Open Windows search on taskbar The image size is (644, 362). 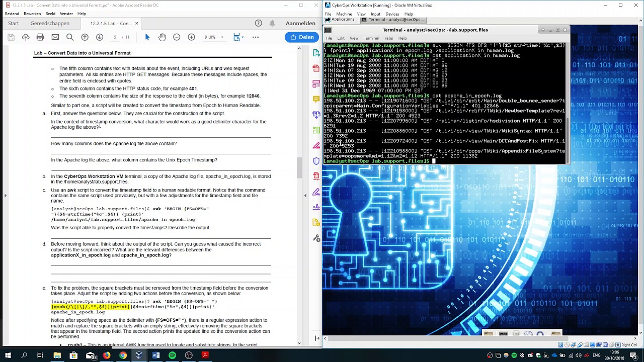click(x=24, y=355)
